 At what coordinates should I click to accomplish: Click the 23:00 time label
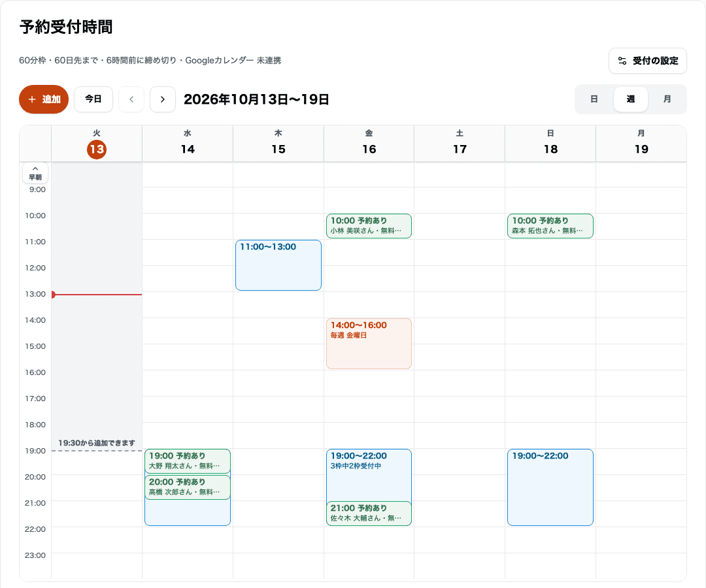[35, 555]
